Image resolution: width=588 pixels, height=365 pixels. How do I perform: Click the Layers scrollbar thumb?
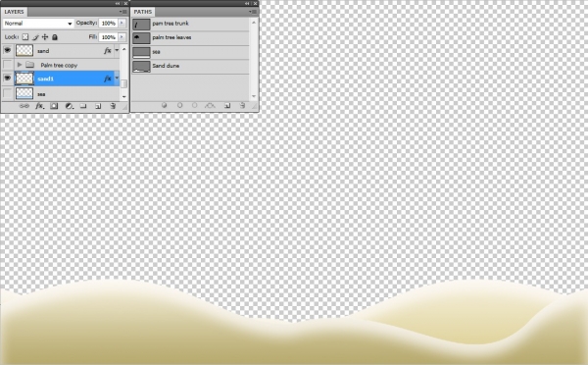point(124,83)
